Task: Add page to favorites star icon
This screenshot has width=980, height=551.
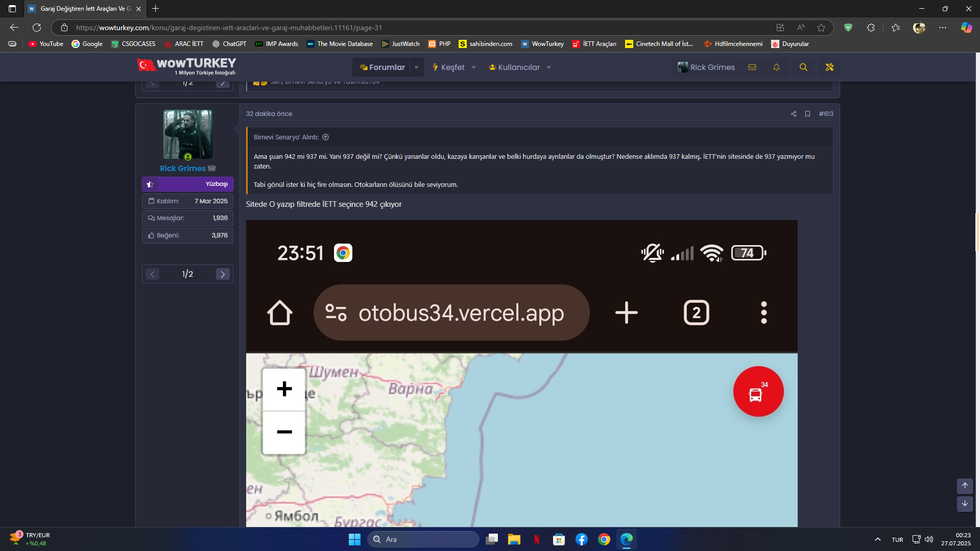Action: click(821, 28)
